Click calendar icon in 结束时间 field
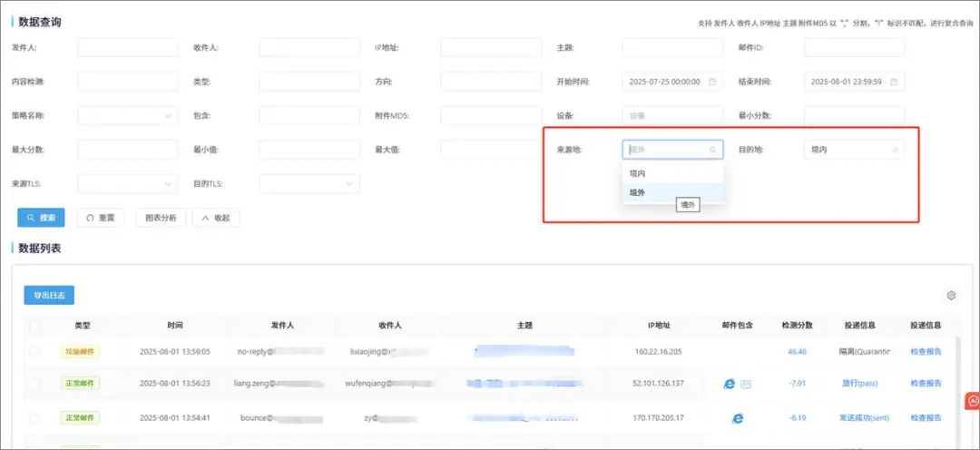This screenshot has height=450, width=980. 894,82
